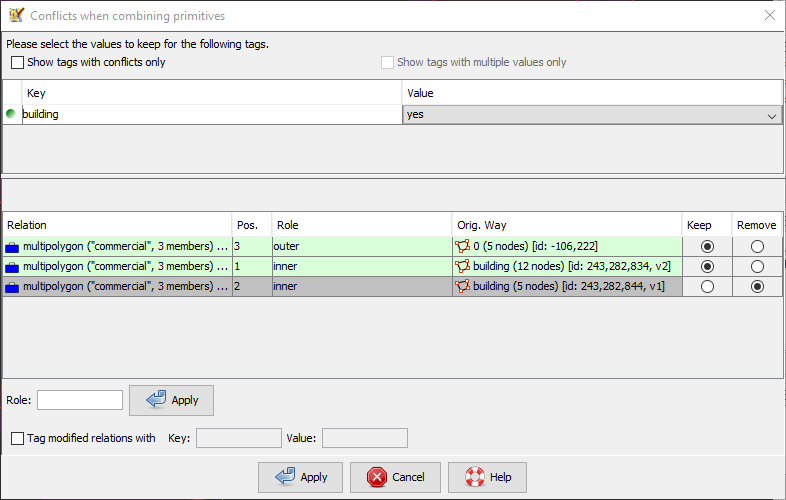Click the way icon for id -106,222
Viewport: 786px width, 500px height.
(462, 246)
